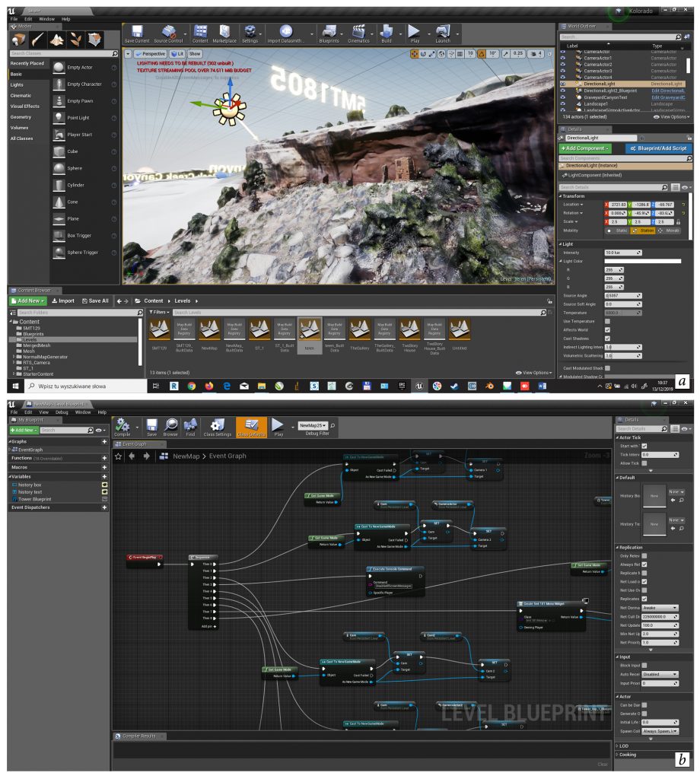Toggle the Affects World checkbox
700x779 pixels.
[x=607, y=330]
